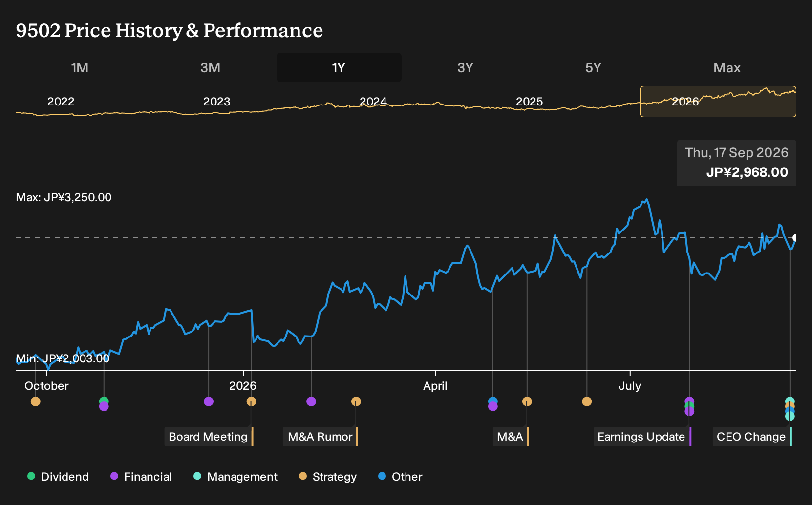Click the strategy event dot at 2026 label
The width and height of the screenshot is (812, 505).
tap(251, 401)
